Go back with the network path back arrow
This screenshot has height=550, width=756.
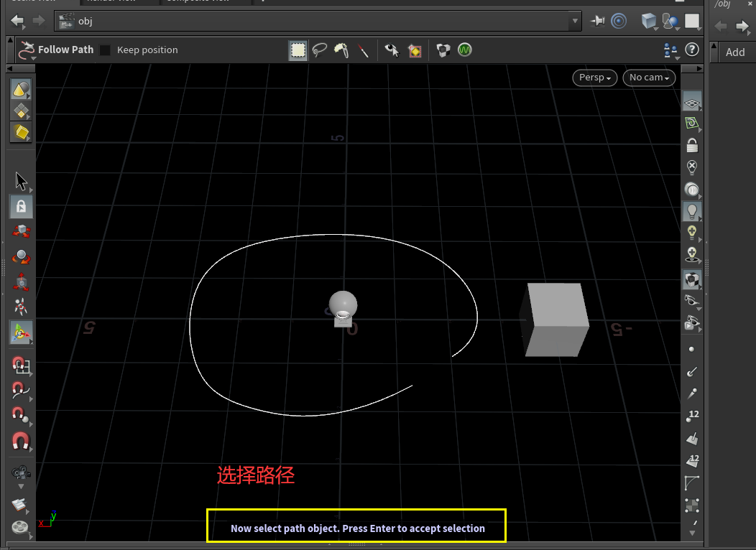click(x=18, y=21)
